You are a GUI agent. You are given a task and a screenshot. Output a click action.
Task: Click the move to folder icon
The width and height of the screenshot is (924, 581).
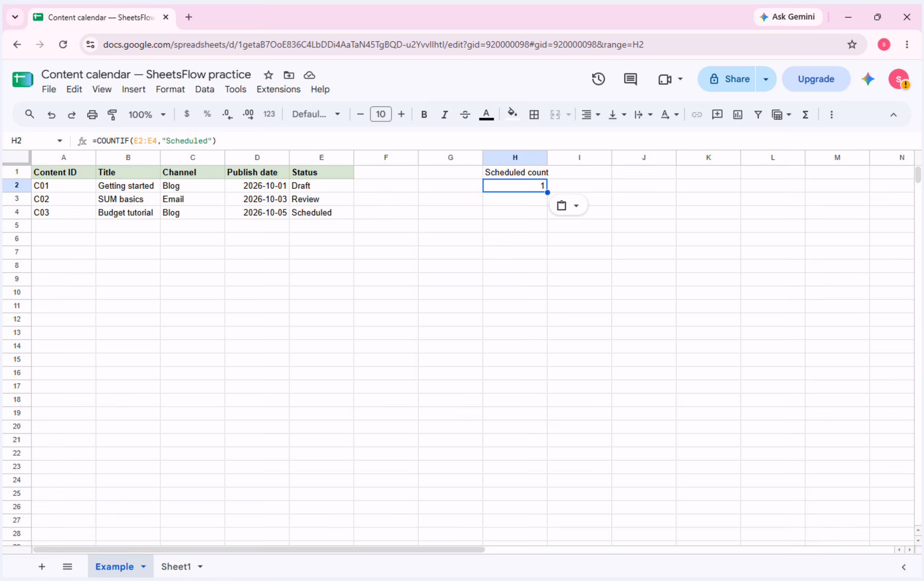click(289, 75)
